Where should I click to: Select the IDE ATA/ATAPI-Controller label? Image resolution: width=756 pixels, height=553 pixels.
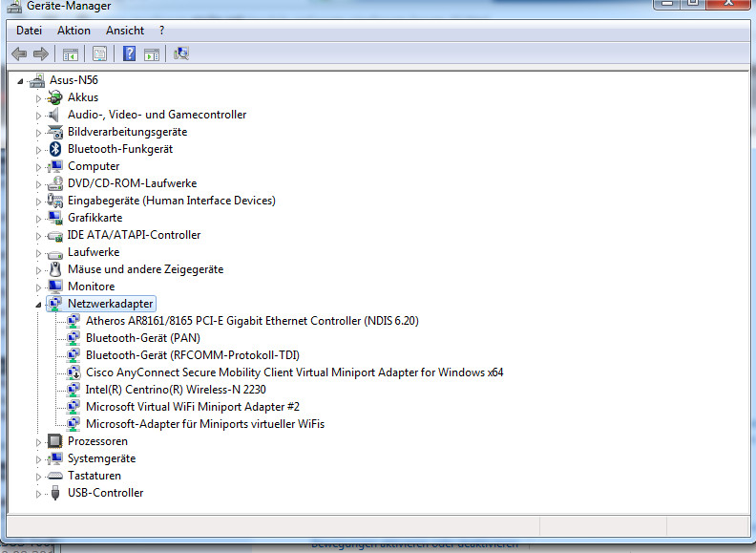[134, 235]
